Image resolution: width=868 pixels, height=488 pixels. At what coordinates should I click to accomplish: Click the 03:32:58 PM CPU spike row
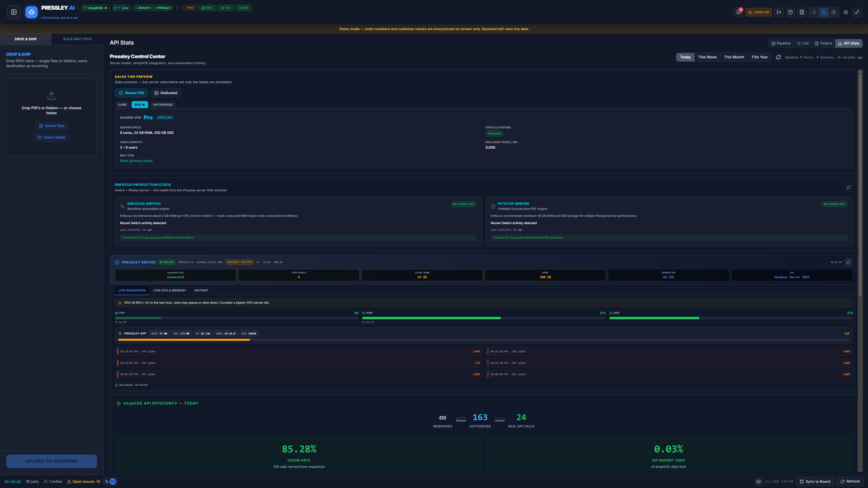(299, 351)
